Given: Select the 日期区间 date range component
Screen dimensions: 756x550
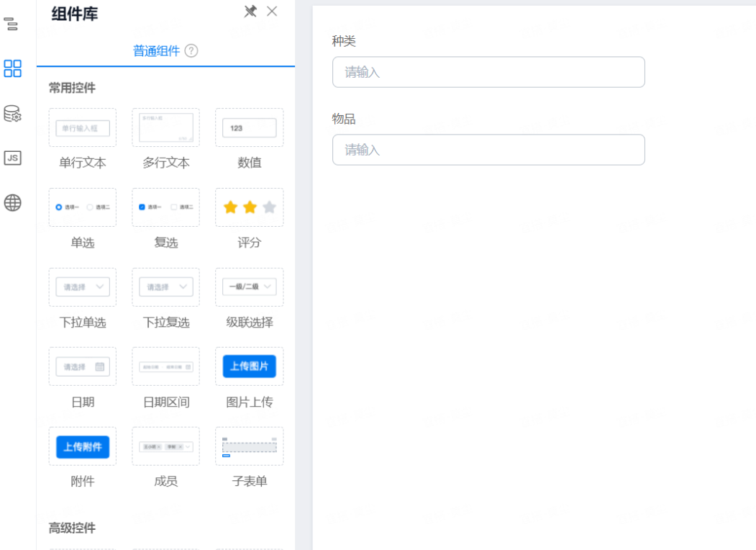Looking at the screenshot, I should click(166, 366).
